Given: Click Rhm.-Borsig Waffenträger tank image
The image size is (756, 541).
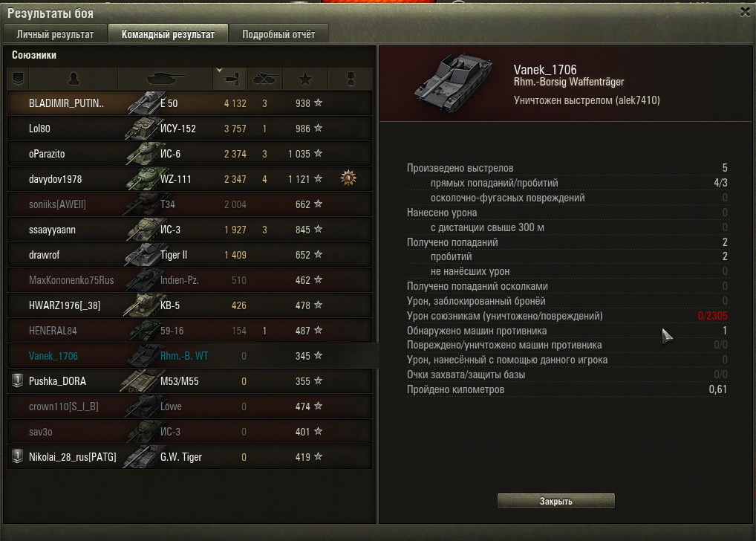Looking at the screenshot, I should click(x=453, y=83).
